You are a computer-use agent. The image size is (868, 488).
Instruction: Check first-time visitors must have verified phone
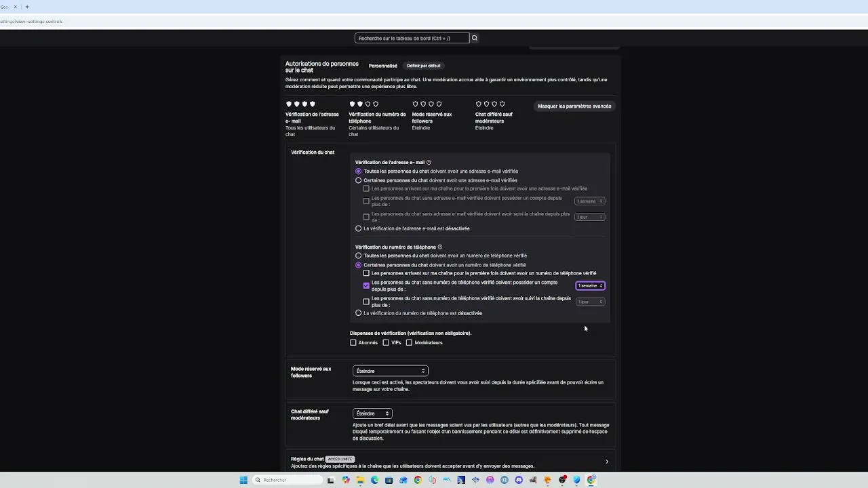point(366,273)
